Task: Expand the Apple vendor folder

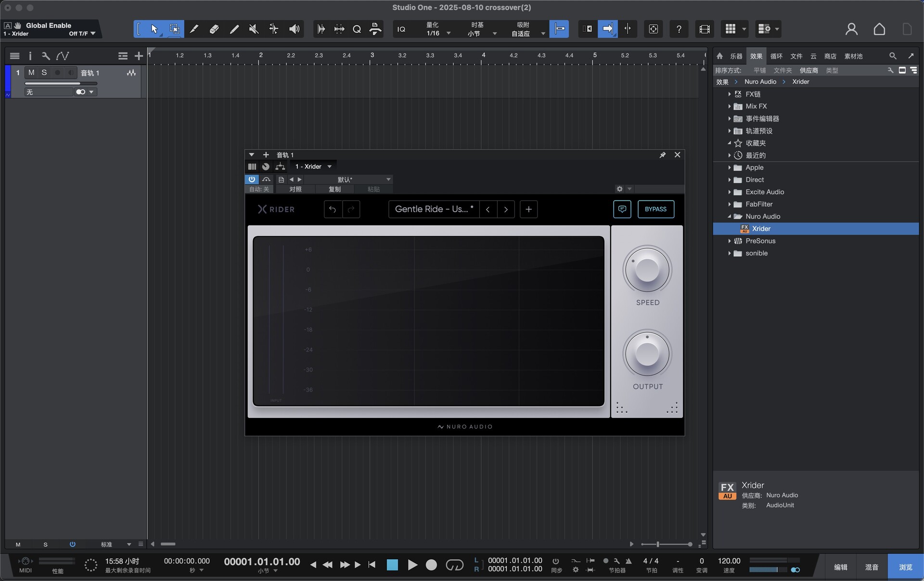Action: [730, 167]
